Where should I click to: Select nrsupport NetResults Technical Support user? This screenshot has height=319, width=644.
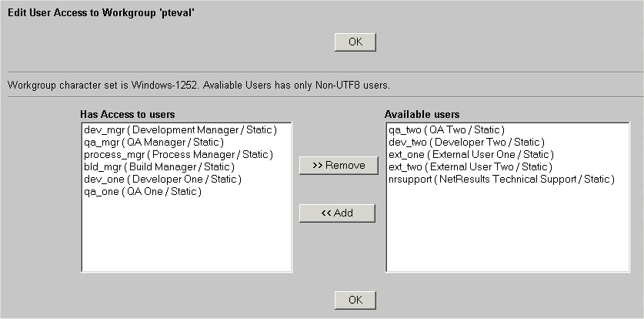coord(502,180)
